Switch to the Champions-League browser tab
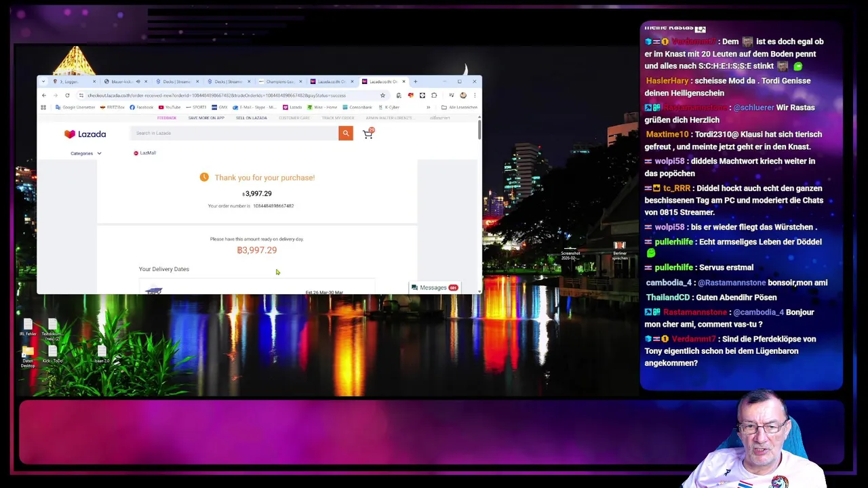The width and height of the screenshot is (868, 488). pos(279,81)
